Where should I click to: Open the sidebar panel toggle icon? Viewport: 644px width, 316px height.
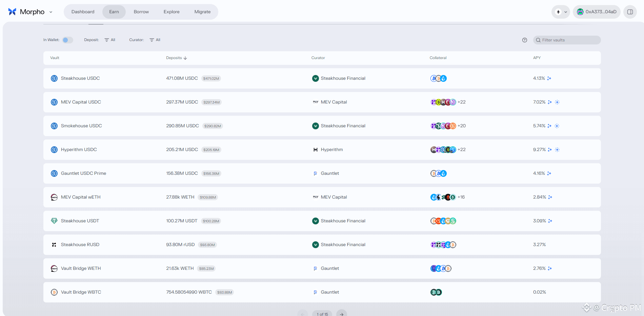[x=630, y=12]
